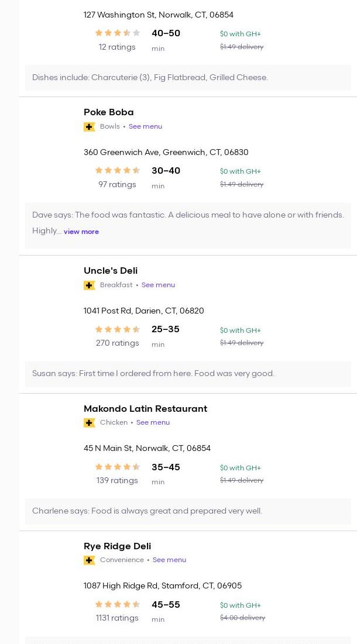This screenshot has width=357, height=644.
Task: Click Makondo Latin Restaurant star rating
Action: (x=118, y=467)
